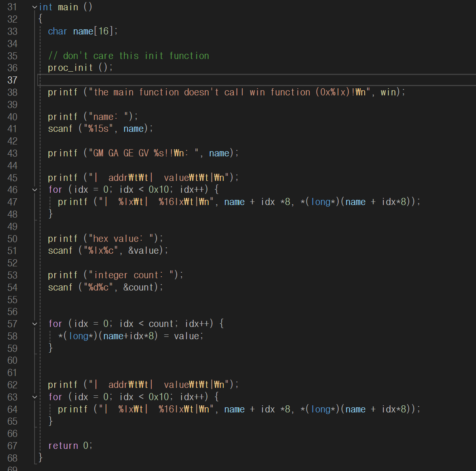Click line number 60 in the gutter
Image resolution: width=476 pixels, height=471 pixels.
click(x=12, y=361)
